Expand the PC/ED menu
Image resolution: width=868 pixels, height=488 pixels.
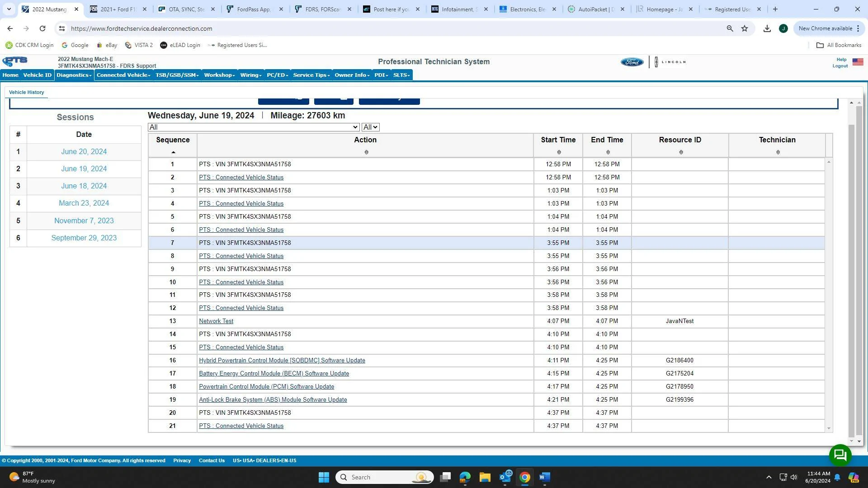point(278,75)
